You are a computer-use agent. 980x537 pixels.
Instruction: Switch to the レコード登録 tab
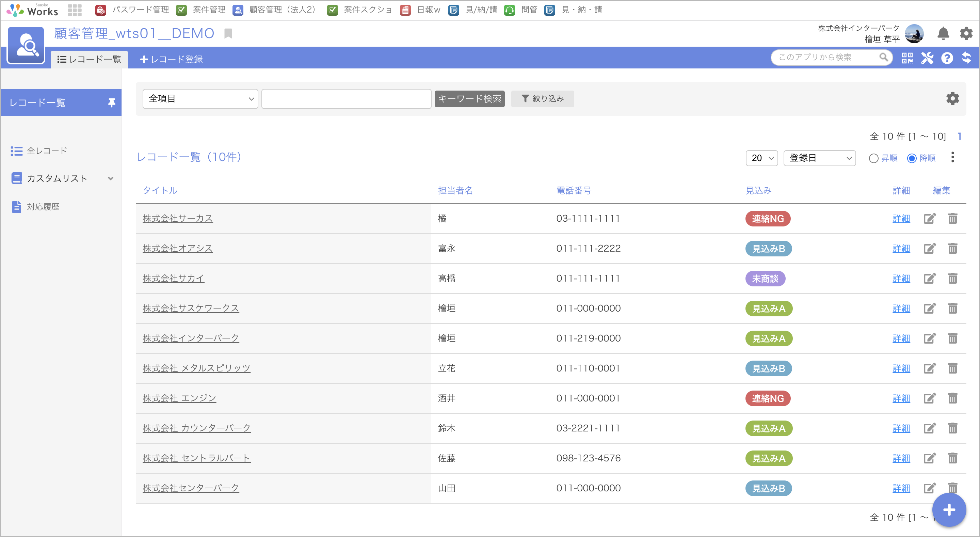(x=171, y=59)
